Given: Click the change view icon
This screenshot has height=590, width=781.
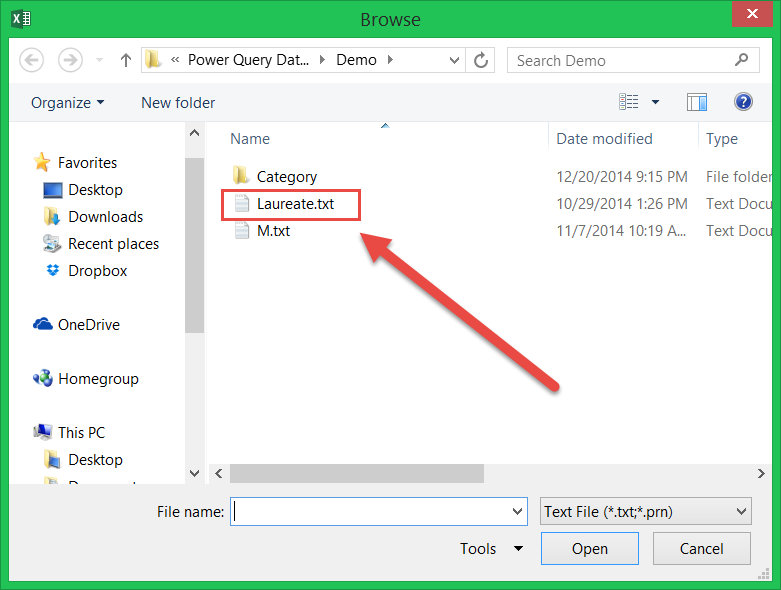Looking at the screenshot, I should [629, 102].
